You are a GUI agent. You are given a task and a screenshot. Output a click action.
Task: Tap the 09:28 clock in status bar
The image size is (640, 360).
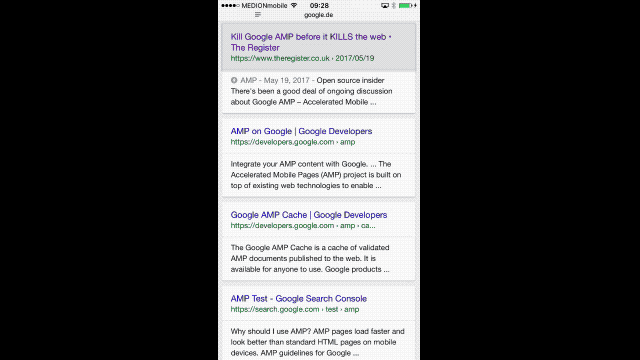pyautogui.click(x=319, y=5)
